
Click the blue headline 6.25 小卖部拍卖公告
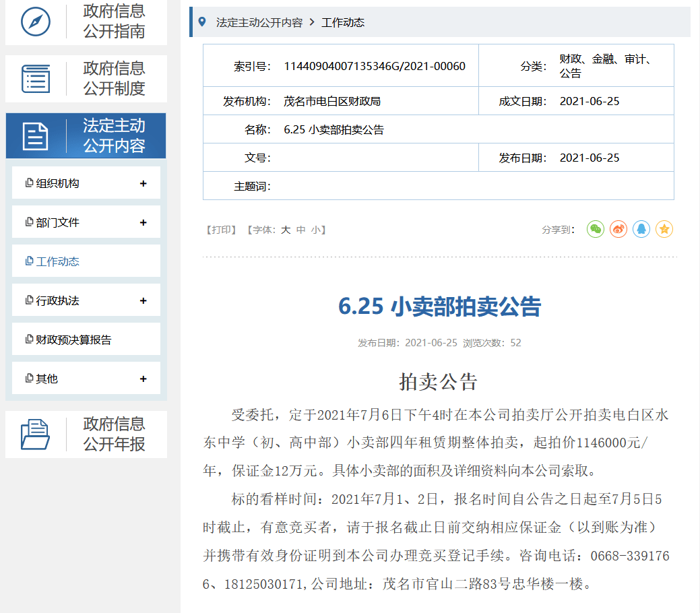pos(440,306)
